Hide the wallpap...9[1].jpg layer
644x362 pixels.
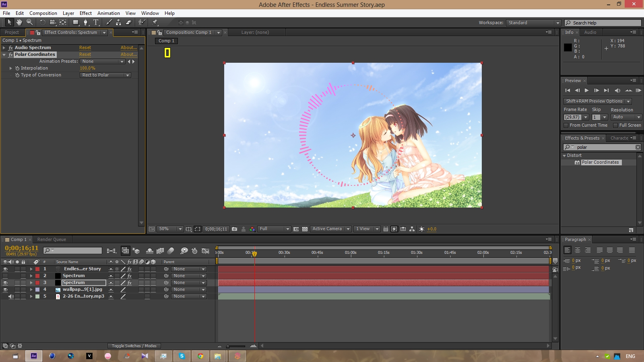[x=5, y=290]
